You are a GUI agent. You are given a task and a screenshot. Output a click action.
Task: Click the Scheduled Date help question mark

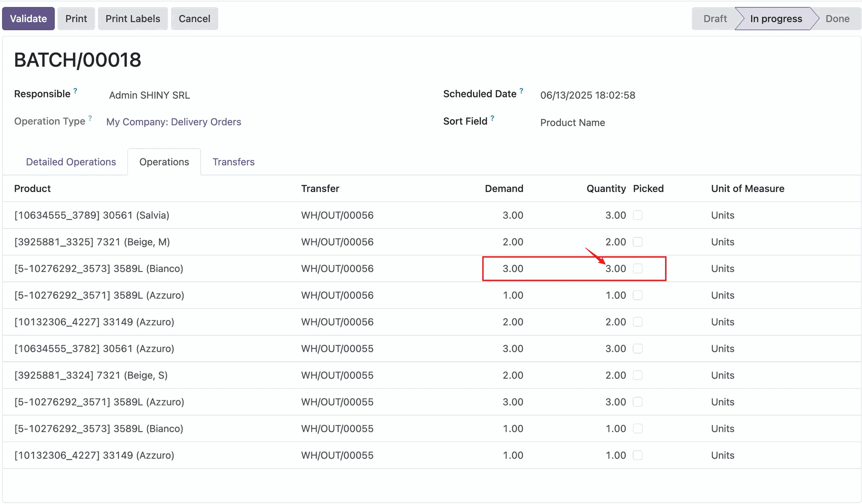click(x=521, y=91)
